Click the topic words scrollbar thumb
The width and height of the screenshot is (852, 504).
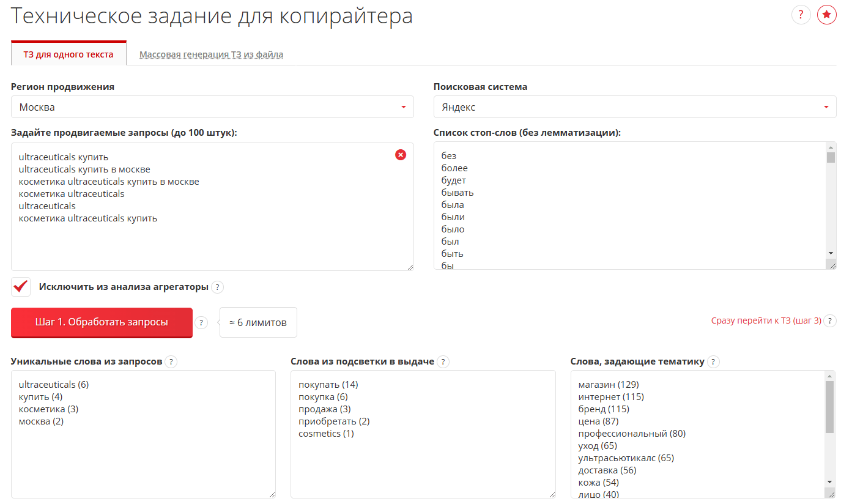tap(830, 407)
